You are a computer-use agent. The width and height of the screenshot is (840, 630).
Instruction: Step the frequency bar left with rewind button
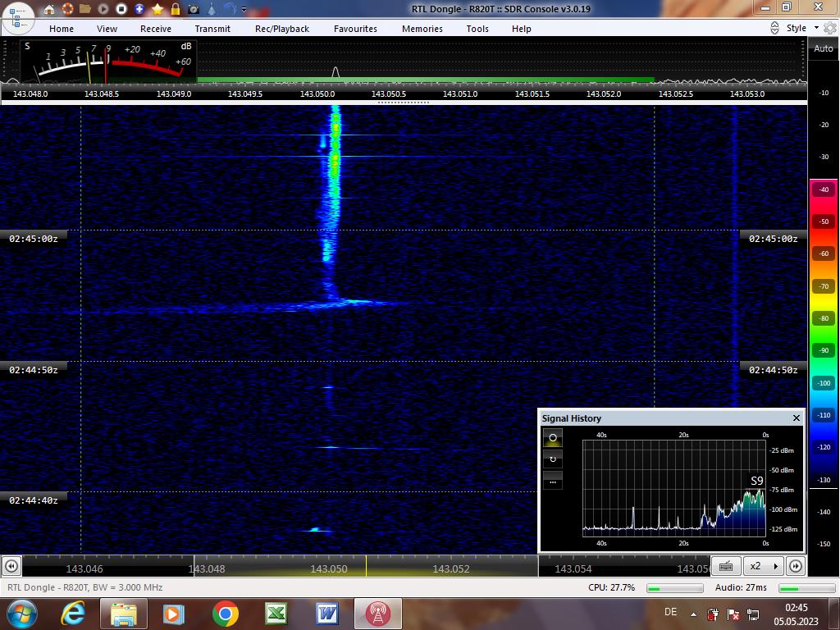(x=11, y=566)
